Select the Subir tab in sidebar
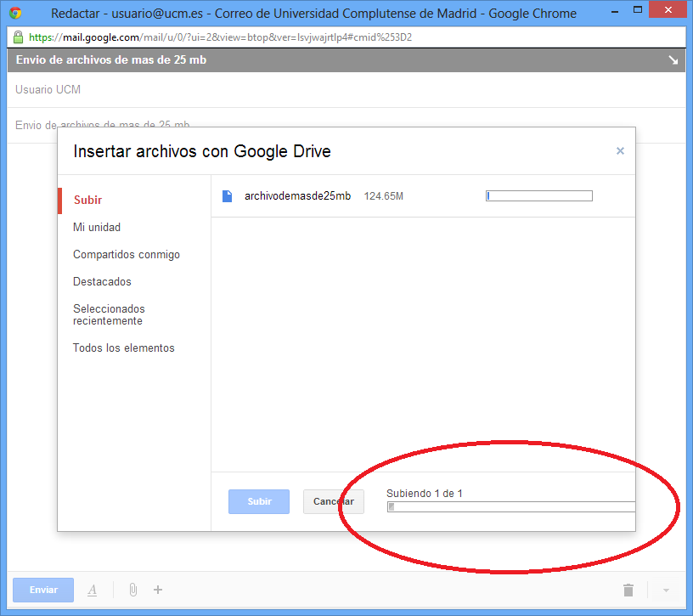Screen dimensions: 693x616 [88, 200]
